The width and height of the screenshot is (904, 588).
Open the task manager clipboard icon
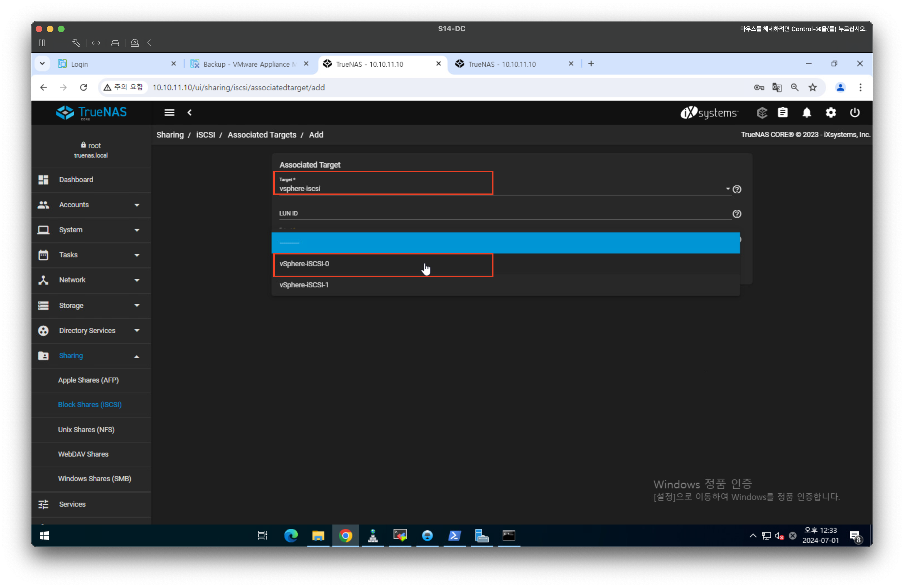click(782, 112)
